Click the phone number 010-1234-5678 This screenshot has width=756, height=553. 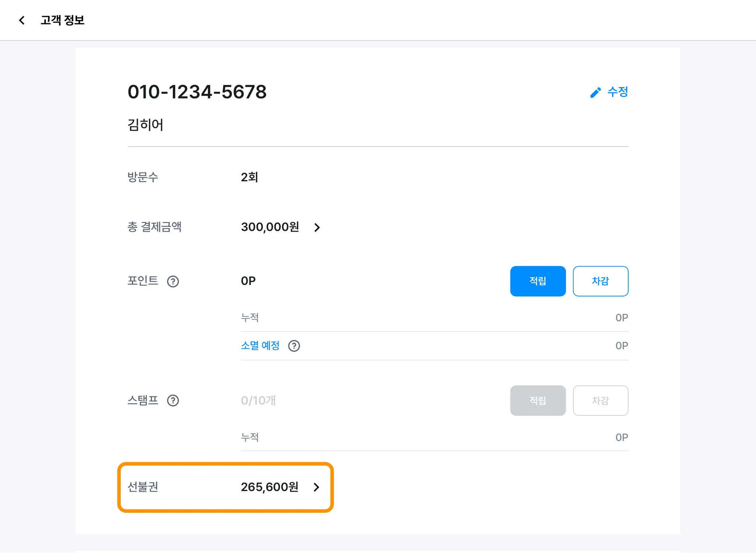click(197, 92)
